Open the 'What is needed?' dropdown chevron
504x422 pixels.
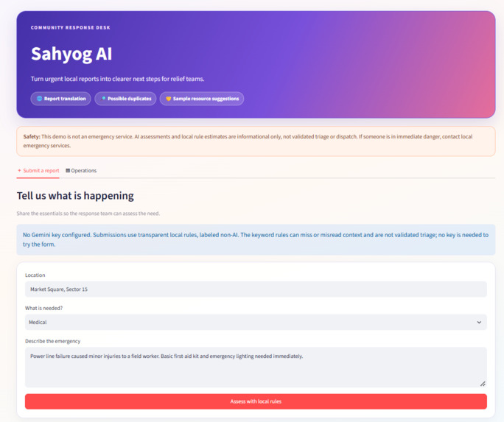click(479, 322)
